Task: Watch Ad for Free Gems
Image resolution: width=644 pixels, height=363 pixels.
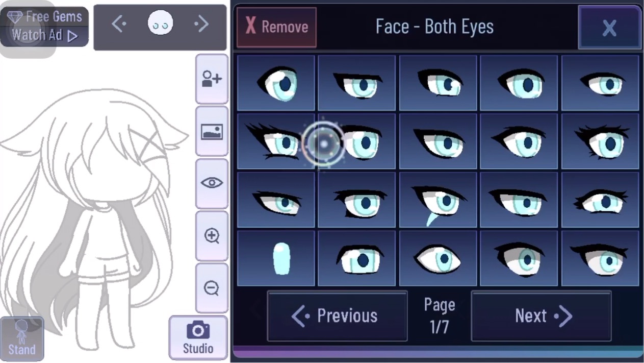Action: click(x=44, y=26)
